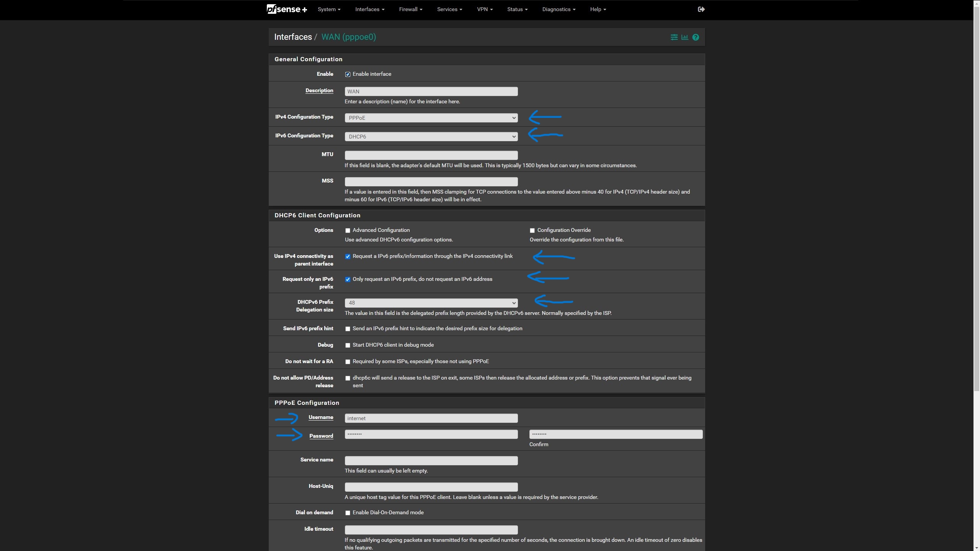Click the help question mark icon
The height and width of the screenshot is (551, 980).
pyautogui.click(x=696, y=37)
